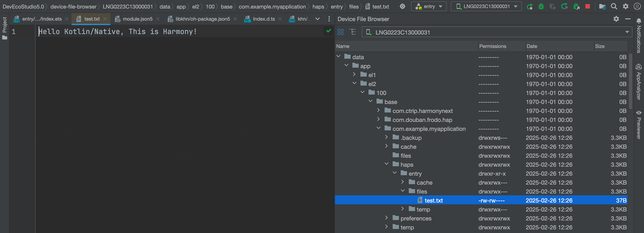The image size is (644, 233).
Task: Close the test.txt editor tab
Action: click(105, 19)
